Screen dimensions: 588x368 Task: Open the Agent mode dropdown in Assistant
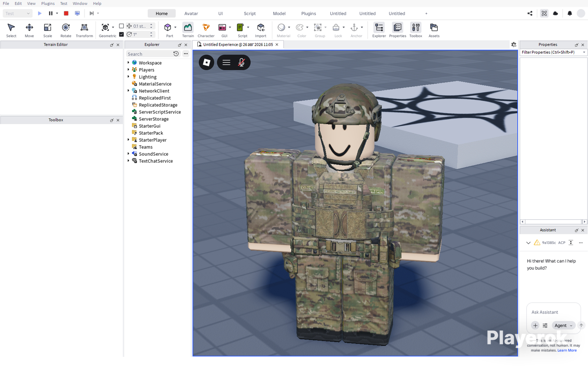(x=563, y=326)
